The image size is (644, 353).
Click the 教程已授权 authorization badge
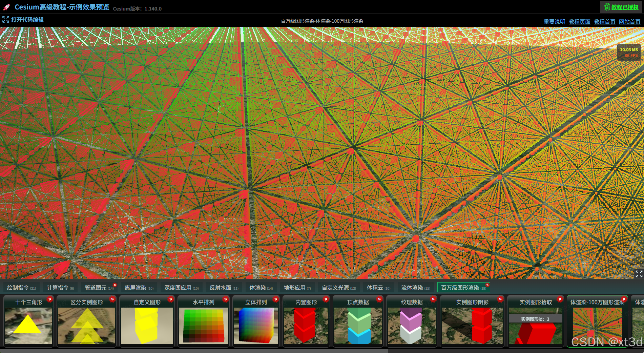tap(621, 7)
